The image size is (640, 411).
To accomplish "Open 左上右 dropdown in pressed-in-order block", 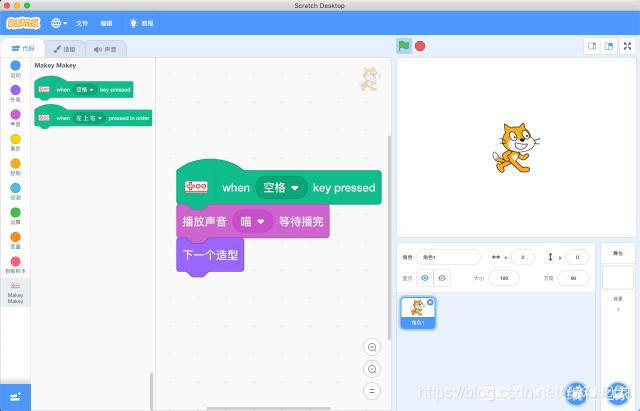I will click(89, 118).
